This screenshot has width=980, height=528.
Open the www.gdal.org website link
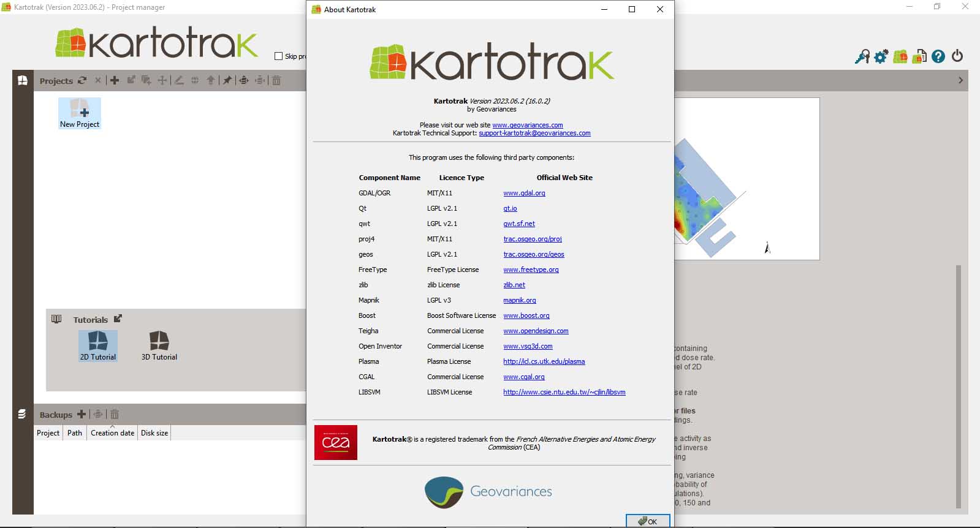coord(524,193)
